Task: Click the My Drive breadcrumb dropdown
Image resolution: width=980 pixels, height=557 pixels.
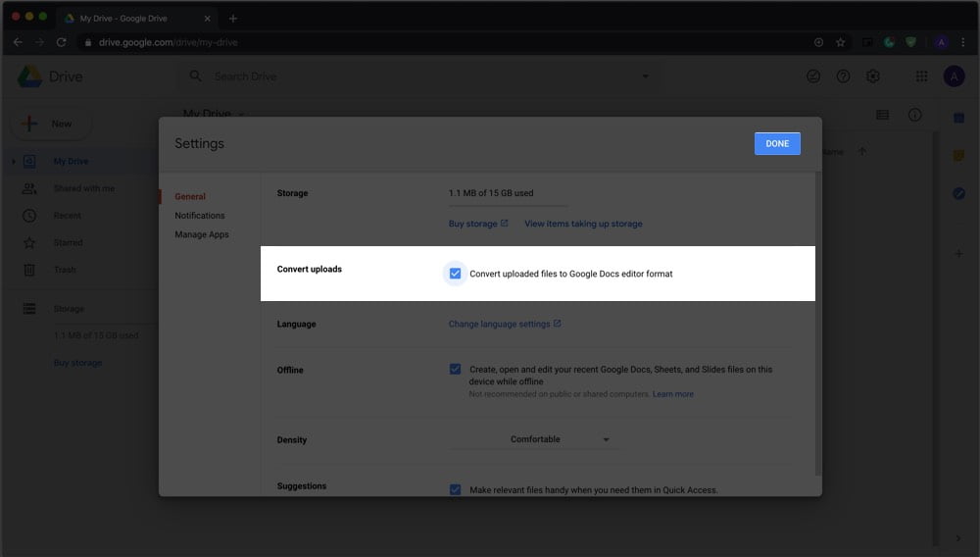Action: 213,113
